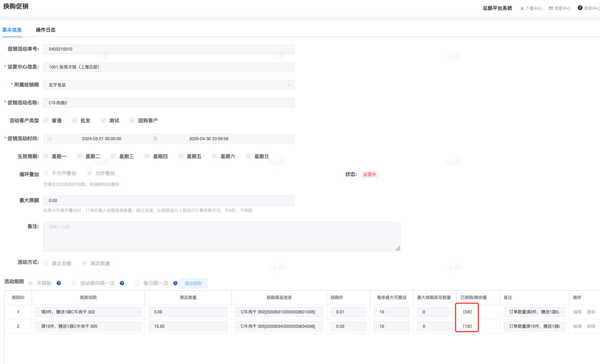Screen dimensions: 600x364
Task: Click help icon next to 不限制
Action: pos(59,283)
